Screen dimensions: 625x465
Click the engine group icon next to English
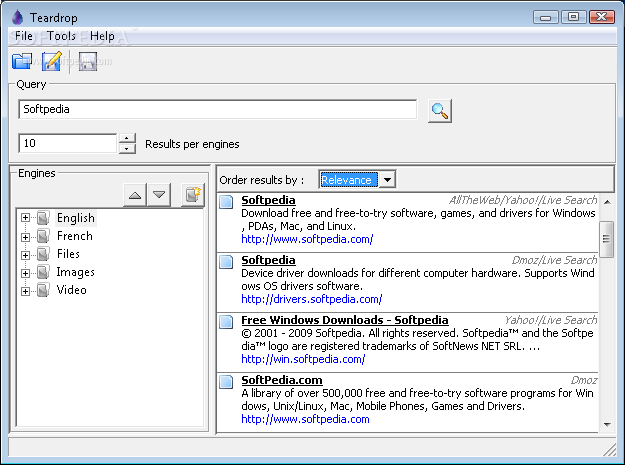[43, 218]
